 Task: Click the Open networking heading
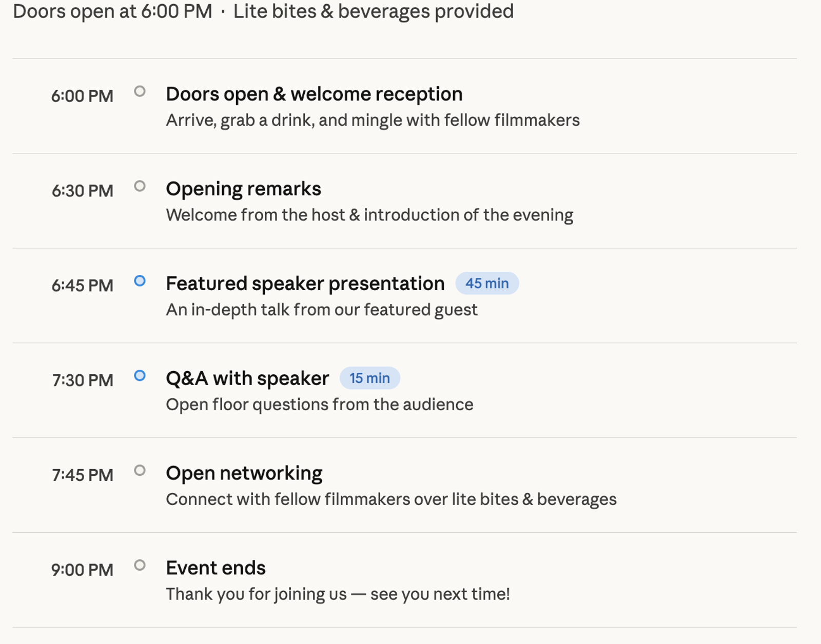point(244,473)
